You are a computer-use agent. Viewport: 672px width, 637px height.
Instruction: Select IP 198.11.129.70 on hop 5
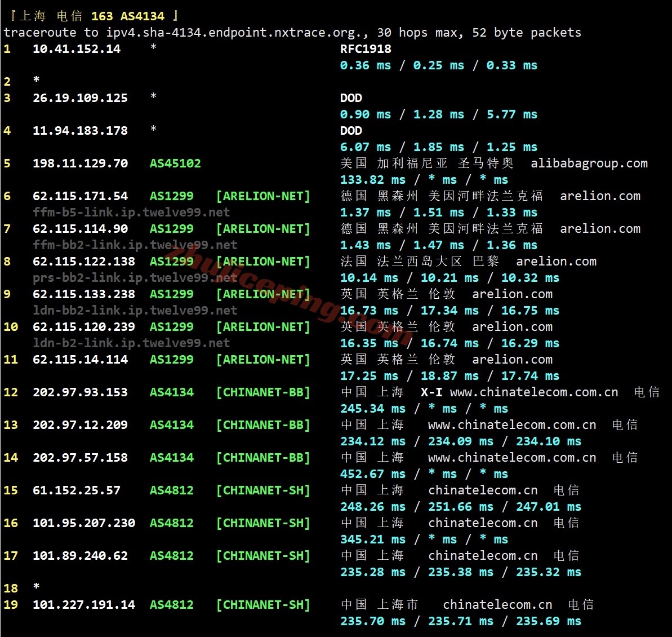(x=80, y=163)
